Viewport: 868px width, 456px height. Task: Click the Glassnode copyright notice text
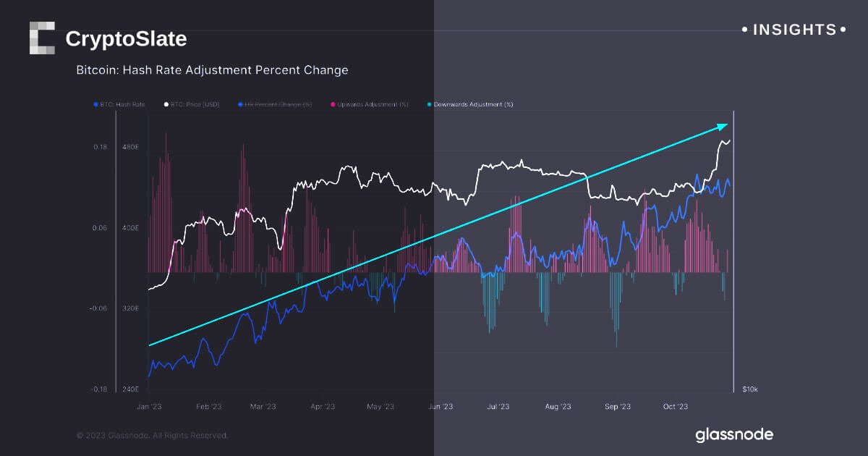coord(153,435)
